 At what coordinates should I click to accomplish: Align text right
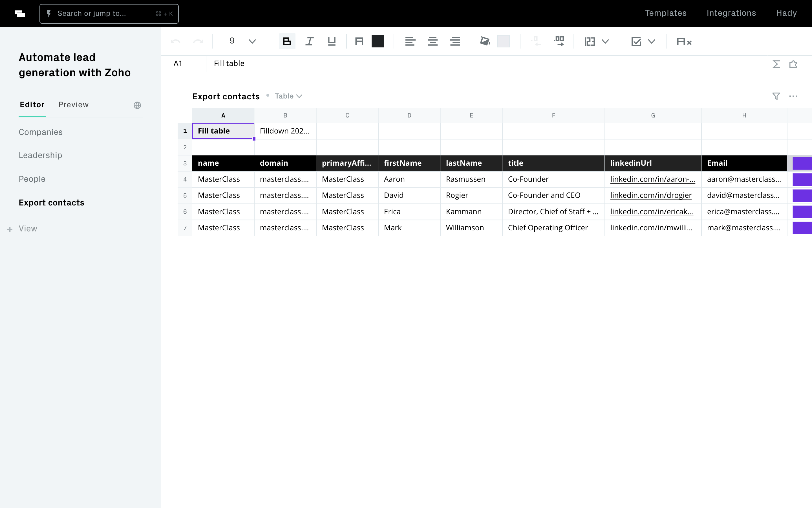point(455,41)
